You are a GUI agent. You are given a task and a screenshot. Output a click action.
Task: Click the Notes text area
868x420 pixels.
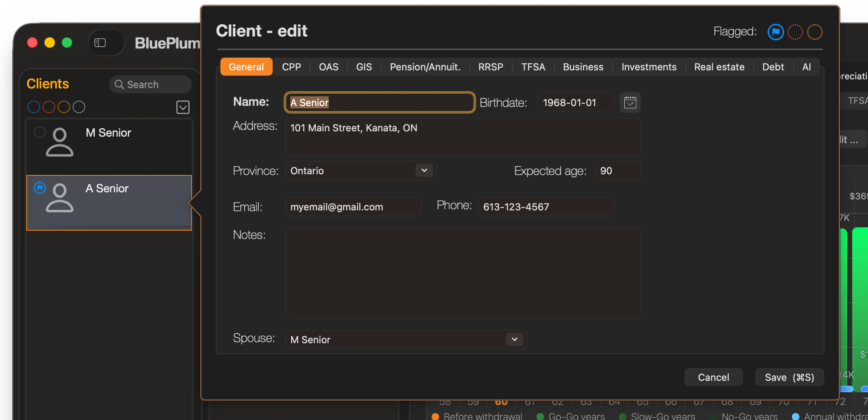[463, 273]
